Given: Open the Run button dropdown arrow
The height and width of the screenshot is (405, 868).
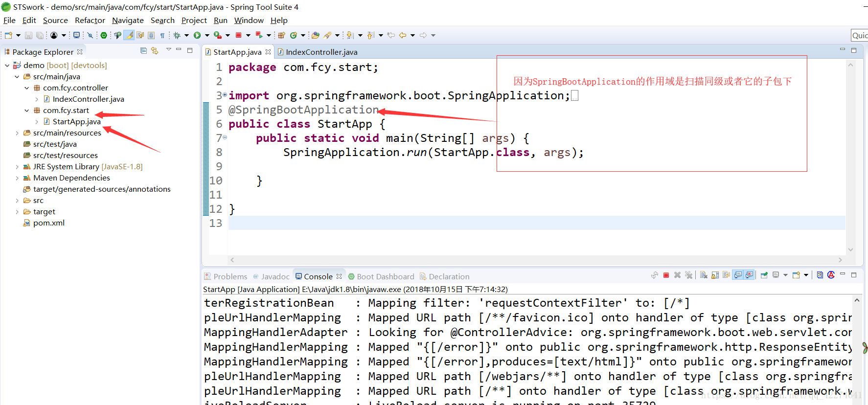Looking at the screenshot, I should (207, 35).
